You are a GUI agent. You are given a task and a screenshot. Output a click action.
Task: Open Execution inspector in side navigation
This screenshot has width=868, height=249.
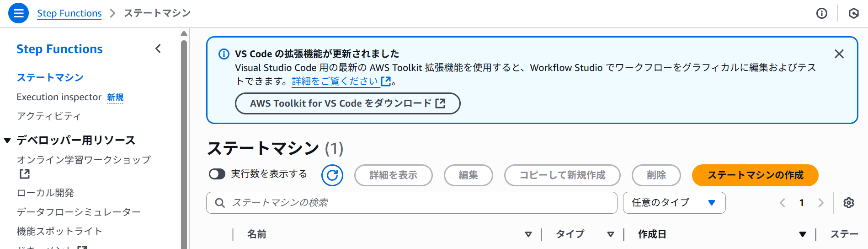pos(59,97)
